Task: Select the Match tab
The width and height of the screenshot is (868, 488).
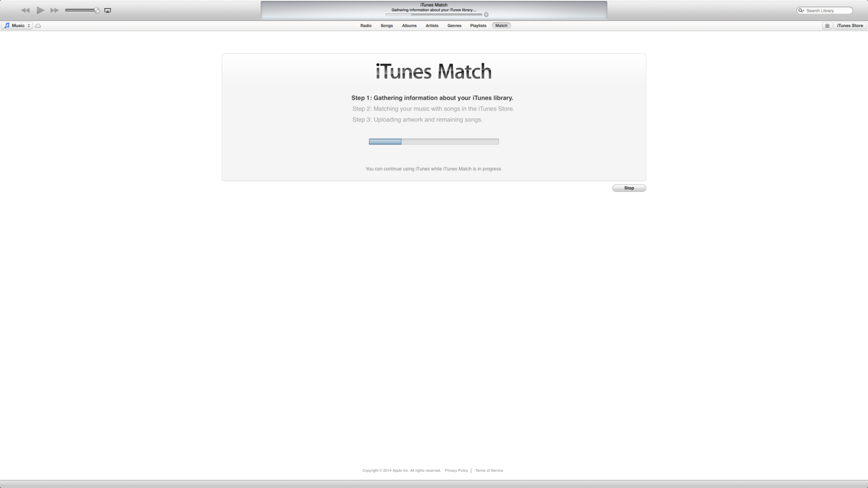Action: coord(501,25)
